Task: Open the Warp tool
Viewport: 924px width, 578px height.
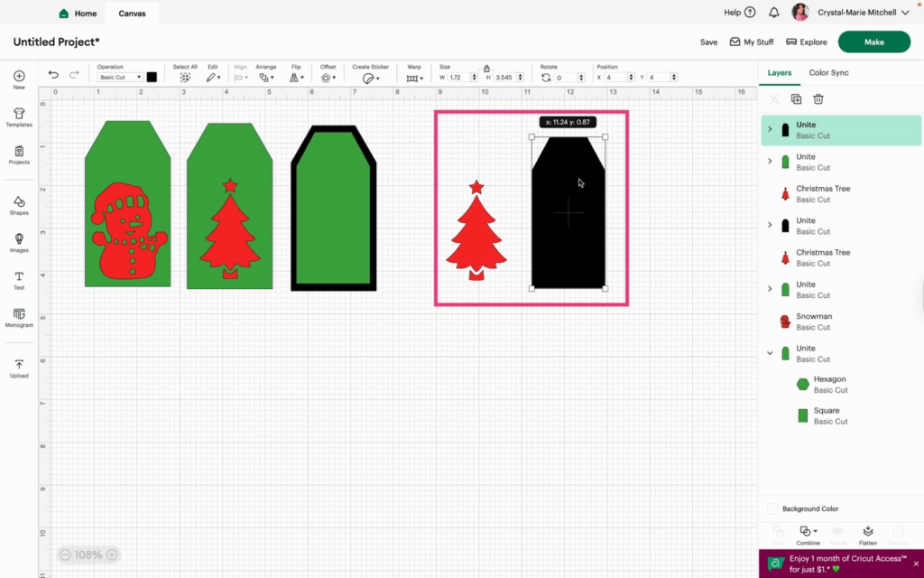Action: [x=414, y=79]
